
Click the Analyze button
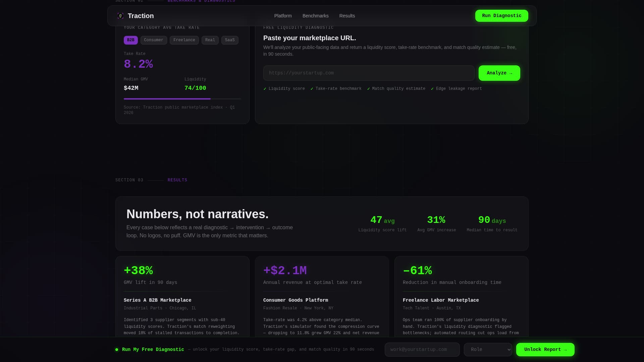pos(499,73)
